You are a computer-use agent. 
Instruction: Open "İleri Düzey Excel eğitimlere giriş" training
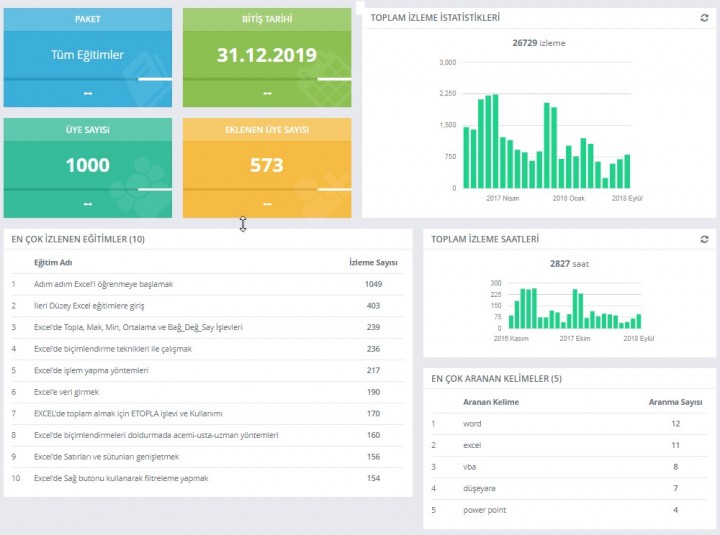(89, 306)
